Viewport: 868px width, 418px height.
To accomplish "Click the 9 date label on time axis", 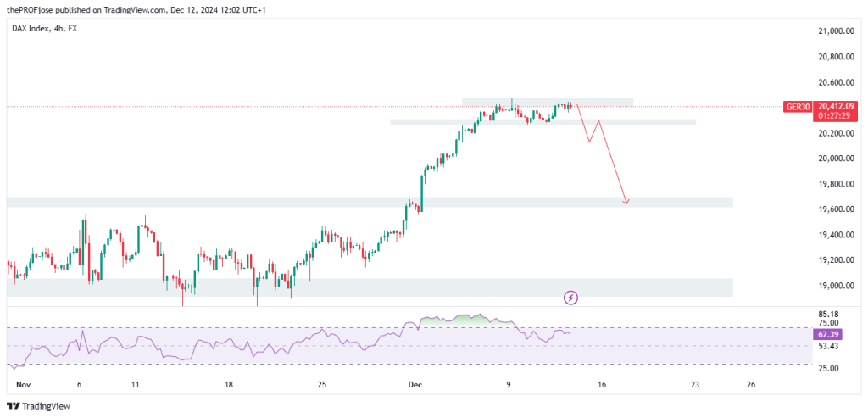I will [509, 384].
